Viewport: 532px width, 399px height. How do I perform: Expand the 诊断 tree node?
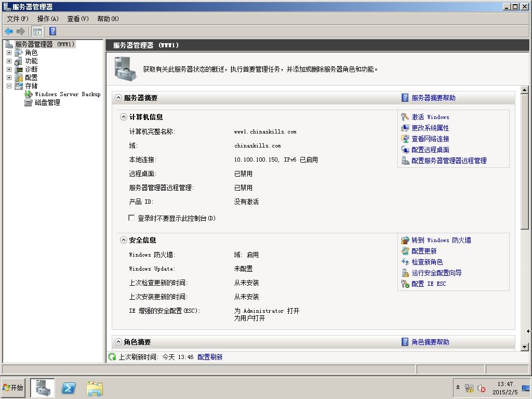click(x=9, y=69)
